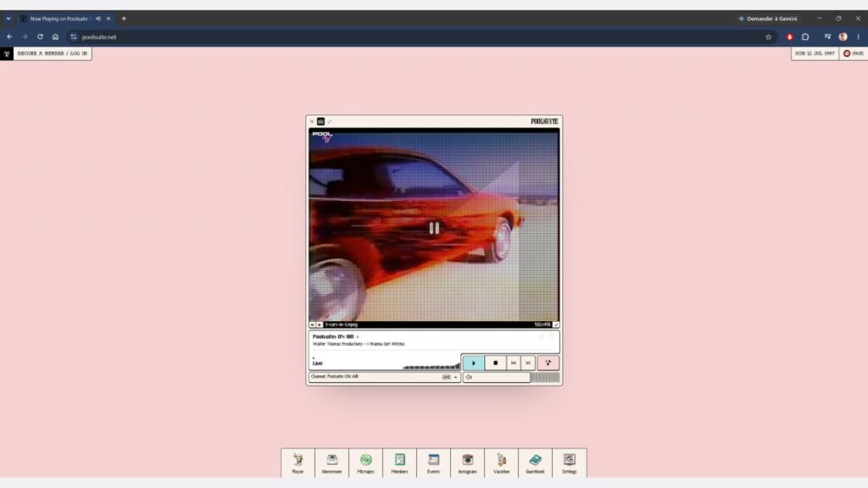Click the pause overlay on the video
Image resolution: width=868 pixels, height=488 pixels.
[x=434, y=228]
